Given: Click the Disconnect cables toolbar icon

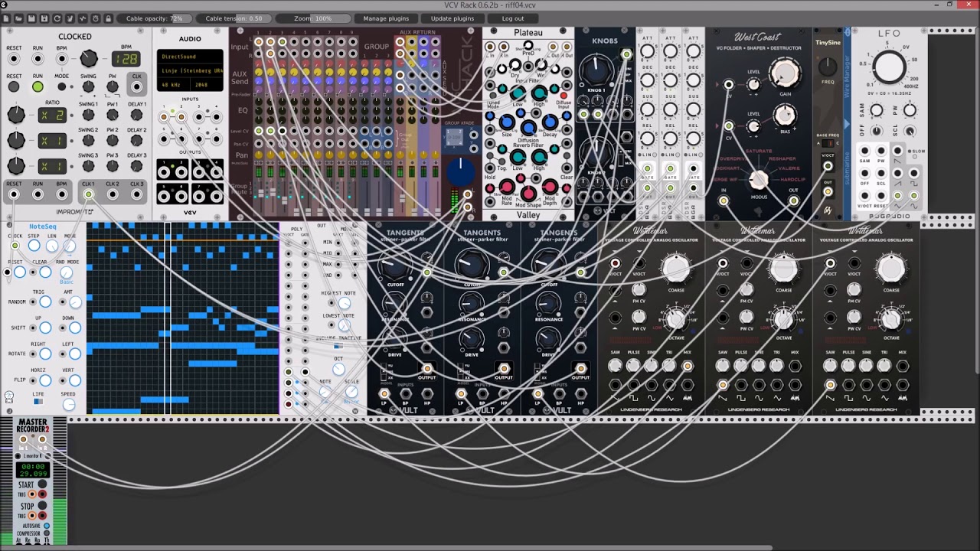Looking at the screenshot, I should click(70, 18).
